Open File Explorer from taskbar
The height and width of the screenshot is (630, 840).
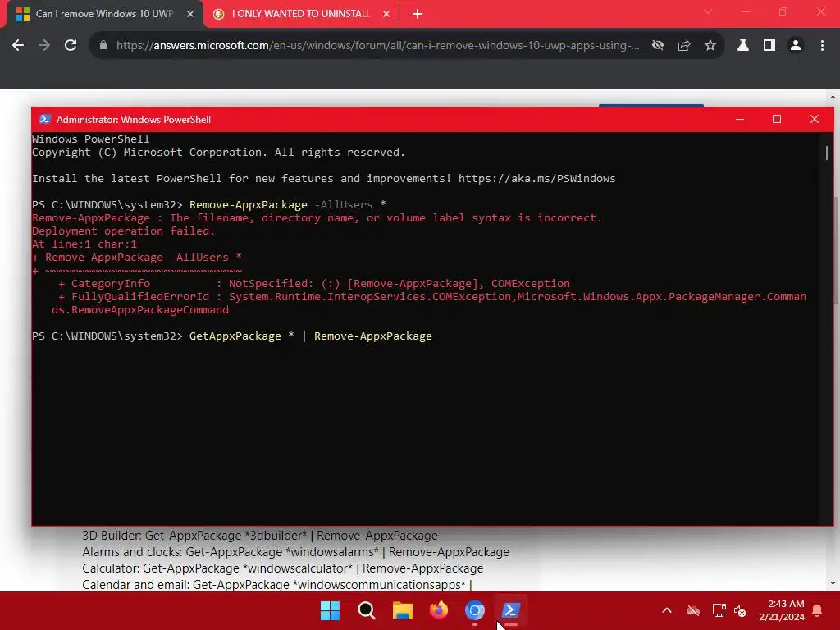pos(402,610)
